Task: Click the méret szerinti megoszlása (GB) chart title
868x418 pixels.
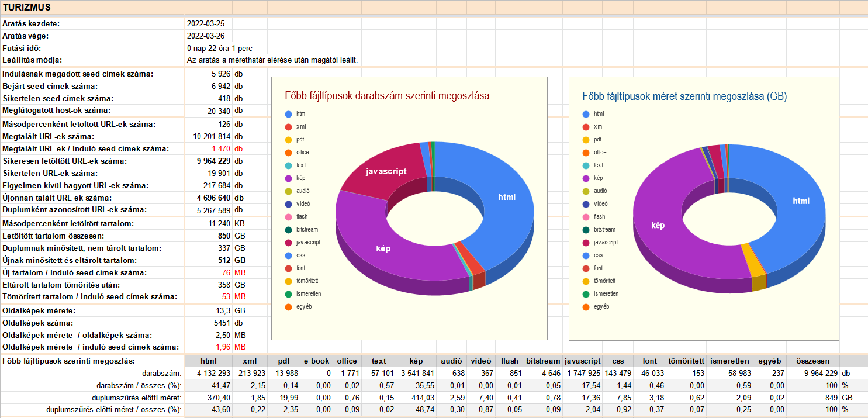Action: point(684,96)
